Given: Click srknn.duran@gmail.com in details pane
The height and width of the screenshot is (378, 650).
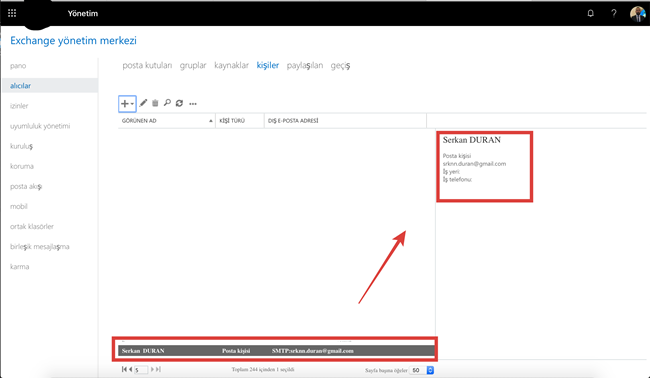Looking at the screenshot, I should 474,164.
